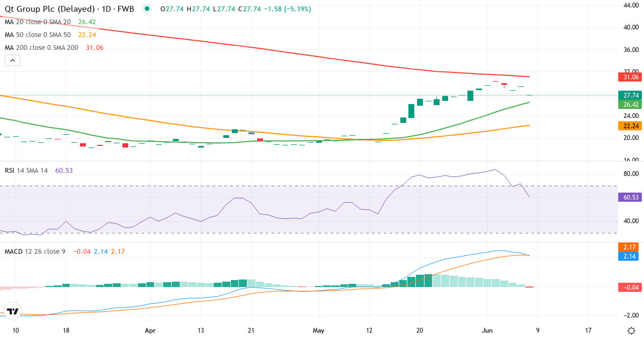Screen dimensions: 644x338
Task: Select the Qt Group Plc symbol title
Action: pyautogui.click(x=69, y=9)
